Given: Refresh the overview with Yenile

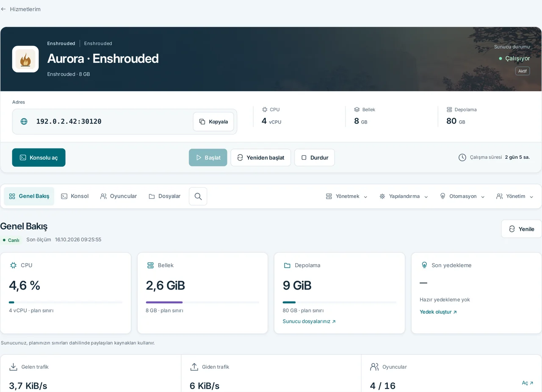Looking at the screenshot, I should pyautogui.click(x=522, y=229).
